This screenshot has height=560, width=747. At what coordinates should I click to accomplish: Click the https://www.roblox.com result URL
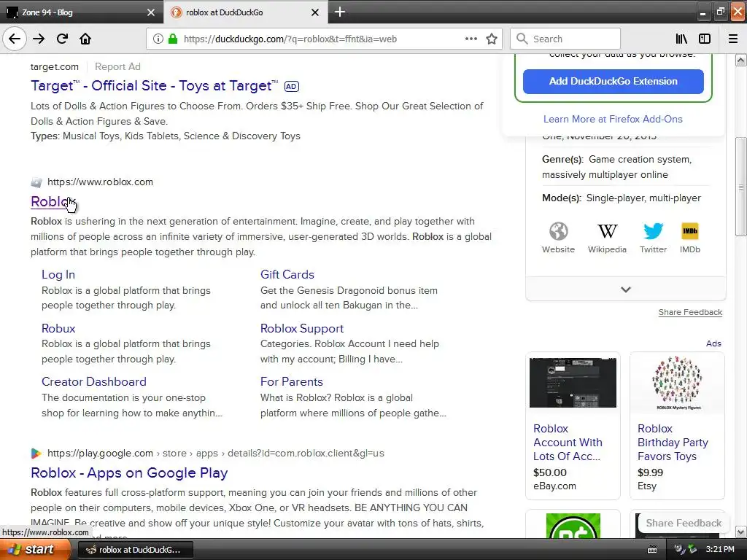pyautogui.click(x=100, y=182)
